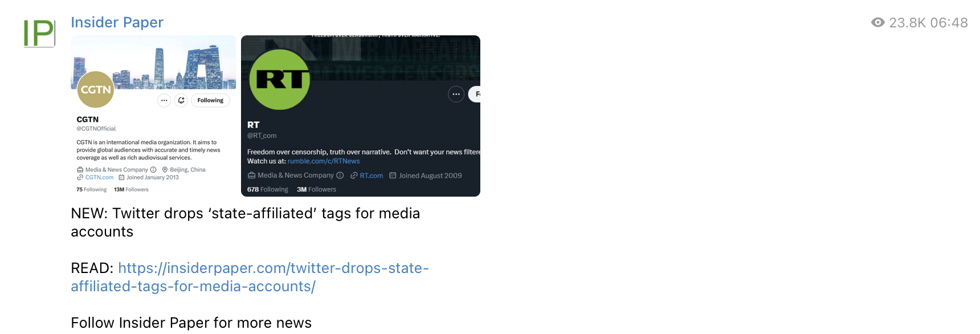Click the 3M Followers count on RT

point(316,189)
